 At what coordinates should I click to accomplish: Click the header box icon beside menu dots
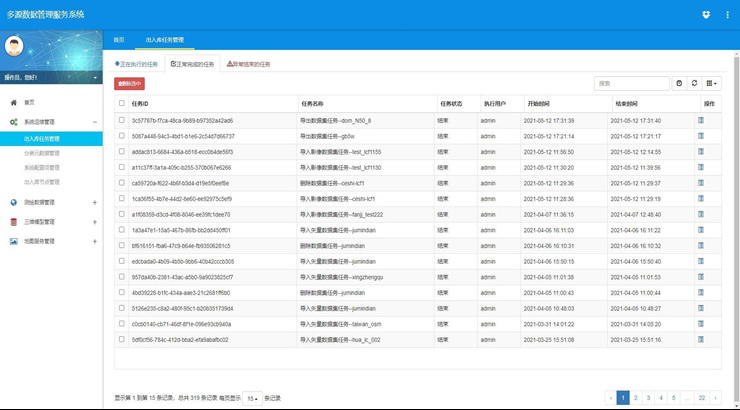(x=706, y=15)
